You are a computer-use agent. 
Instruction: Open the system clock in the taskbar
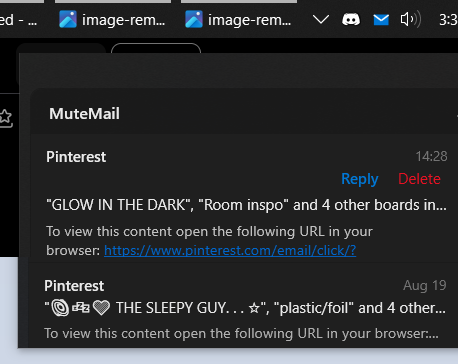click(x=448, y=20)
